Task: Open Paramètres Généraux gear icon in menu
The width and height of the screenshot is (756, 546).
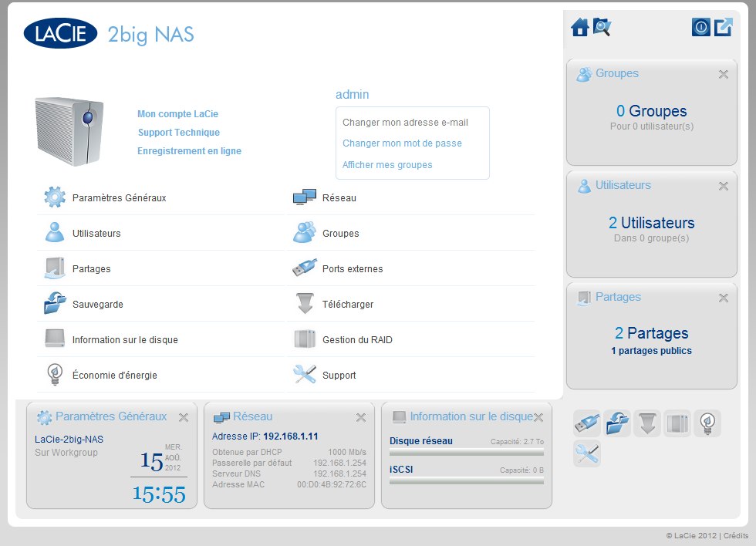Action: tap(55, 197)
